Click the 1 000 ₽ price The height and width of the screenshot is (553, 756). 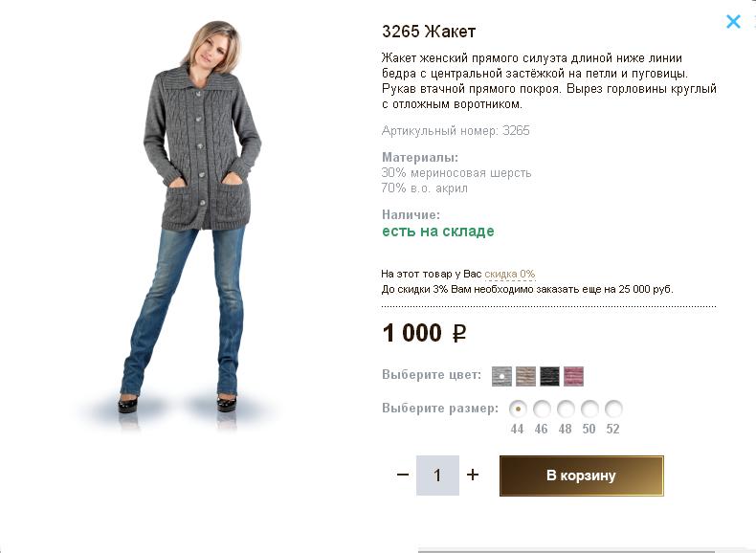pos(424,333)
